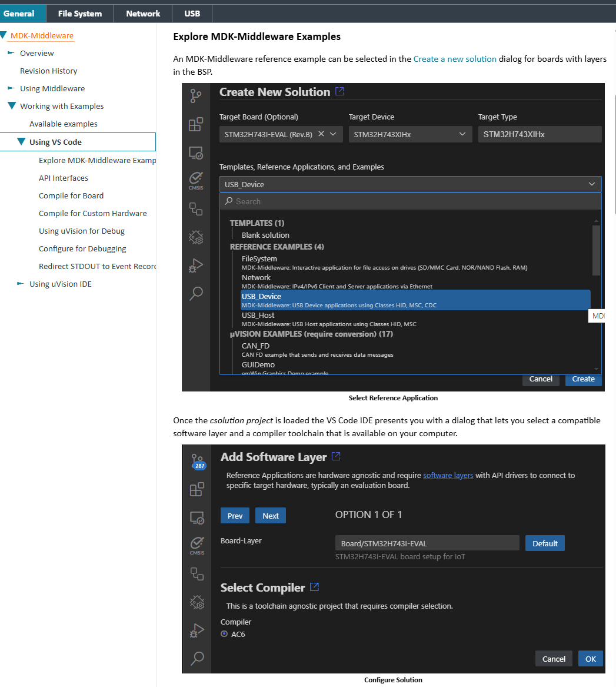The height and width of the screenshot is (687, 616).
Task: Open Using uVision for Debug page
Action: point(82,231)
